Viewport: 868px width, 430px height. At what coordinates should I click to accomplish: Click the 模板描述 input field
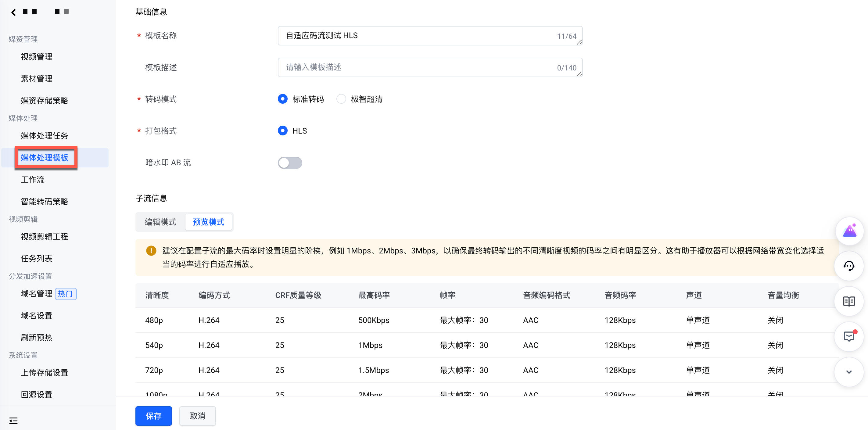tap(430, 67)
